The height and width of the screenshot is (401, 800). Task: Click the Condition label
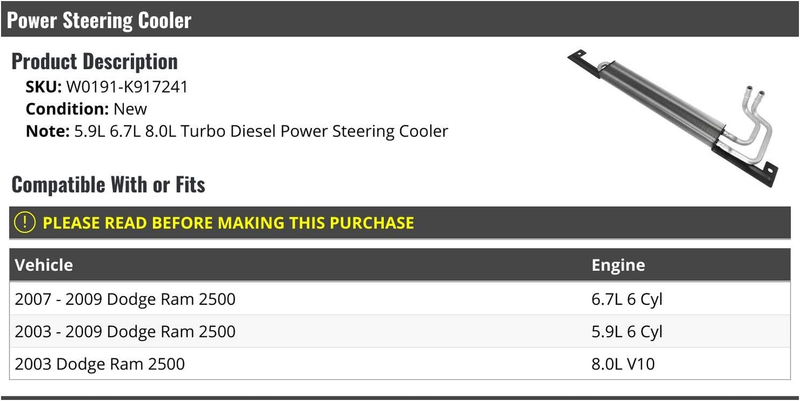pos(67,109)
